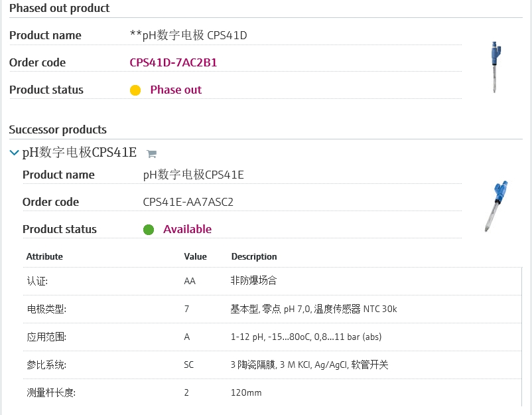The height and width of the screenshot is (415, 532).
Task: Select order code CPS41E-AA7ASC2
Action: (188, 202)
